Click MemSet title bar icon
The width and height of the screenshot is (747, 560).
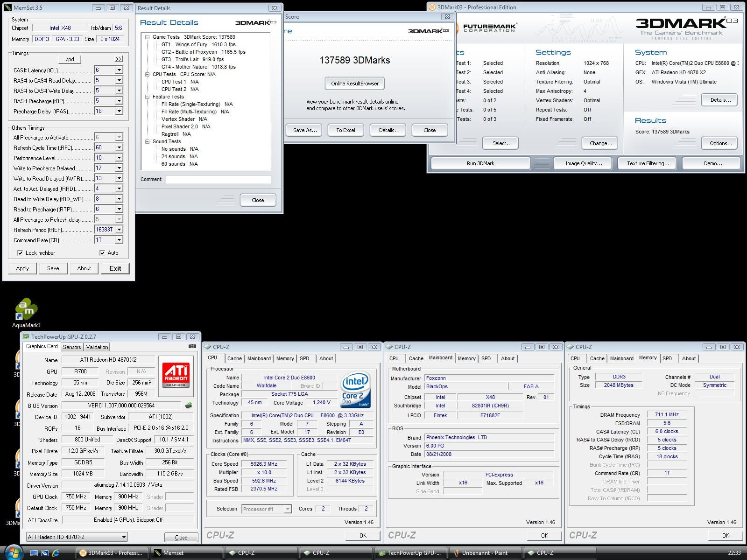(x=8, y=8)
